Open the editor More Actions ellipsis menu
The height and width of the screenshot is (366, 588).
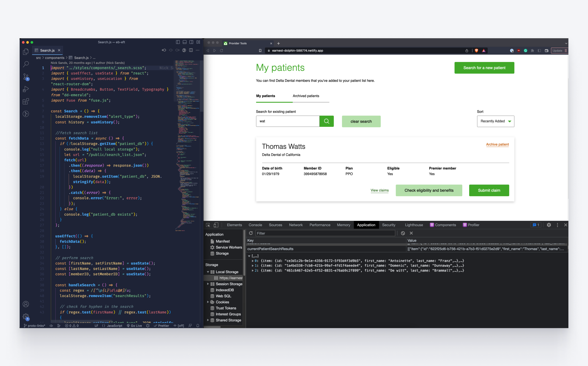[197, 50]
